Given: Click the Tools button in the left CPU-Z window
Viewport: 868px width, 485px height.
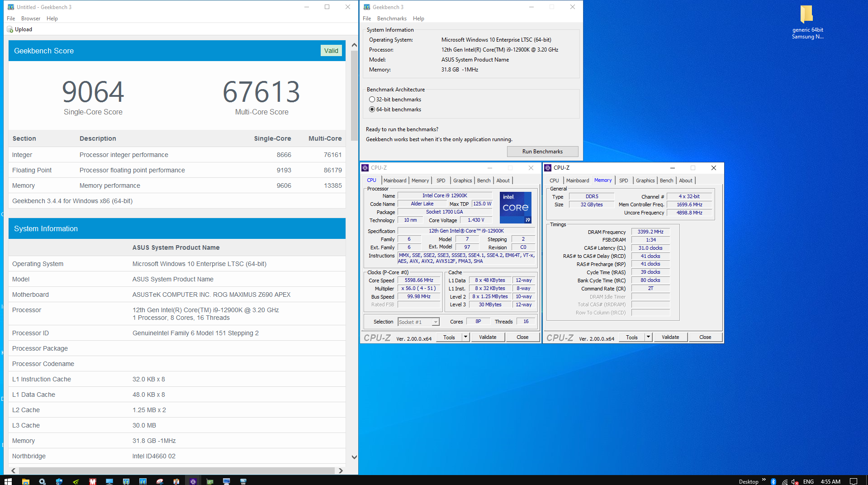Looking at the screenshot, I should click(449, 337).
